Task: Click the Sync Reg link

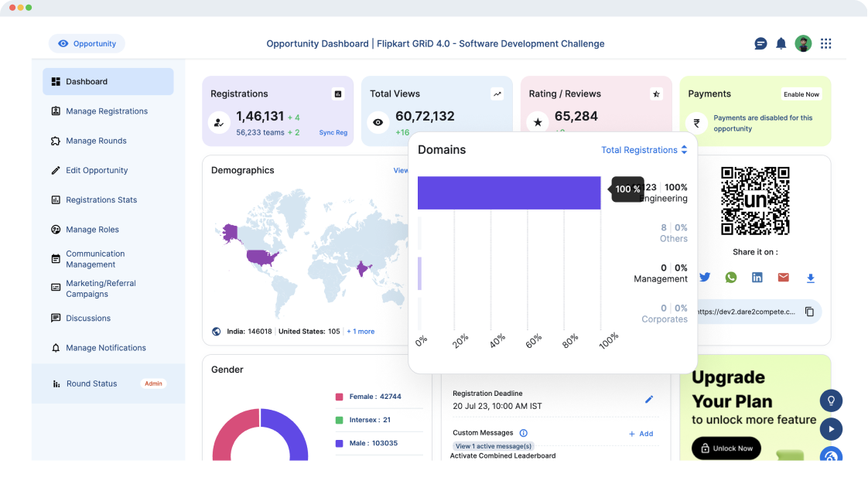Action: click(333, 133)
